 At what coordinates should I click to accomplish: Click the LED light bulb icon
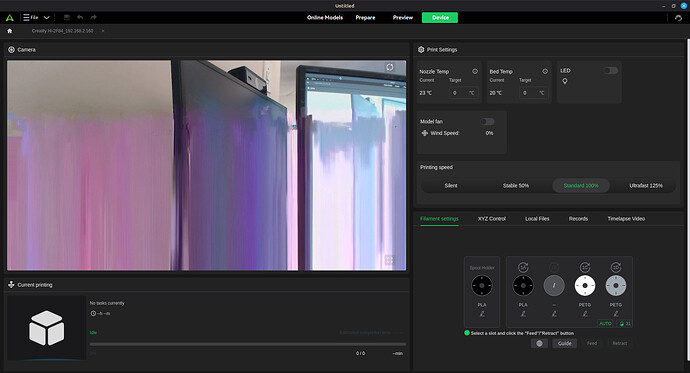565,81
